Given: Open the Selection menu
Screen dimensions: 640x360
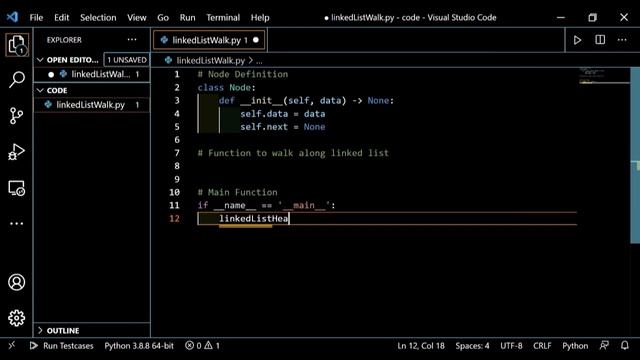Looking at the screenshot, I should pyautogui.click(x=98, y=18).
